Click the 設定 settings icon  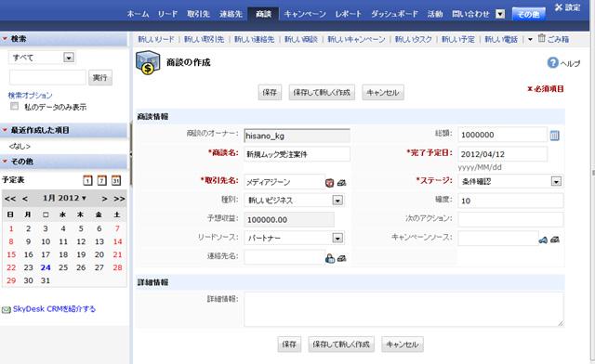point(558,7)
